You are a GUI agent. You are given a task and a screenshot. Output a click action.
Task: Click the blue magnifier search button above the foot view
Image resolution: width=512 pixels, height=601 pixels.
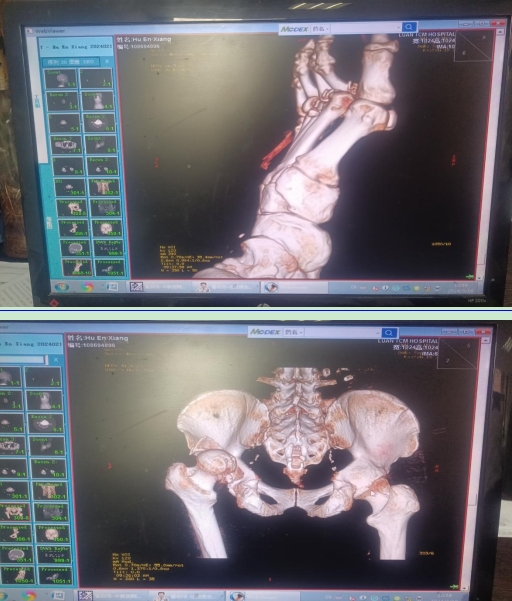(409, 27)
